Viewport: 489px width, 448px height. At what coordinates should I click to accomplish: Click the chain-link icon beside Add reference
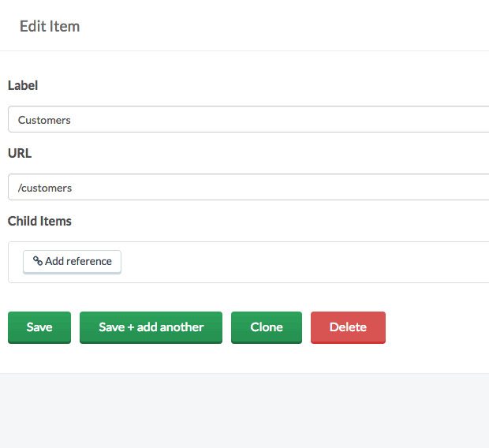pyautogui.click(x=38, y=261)
